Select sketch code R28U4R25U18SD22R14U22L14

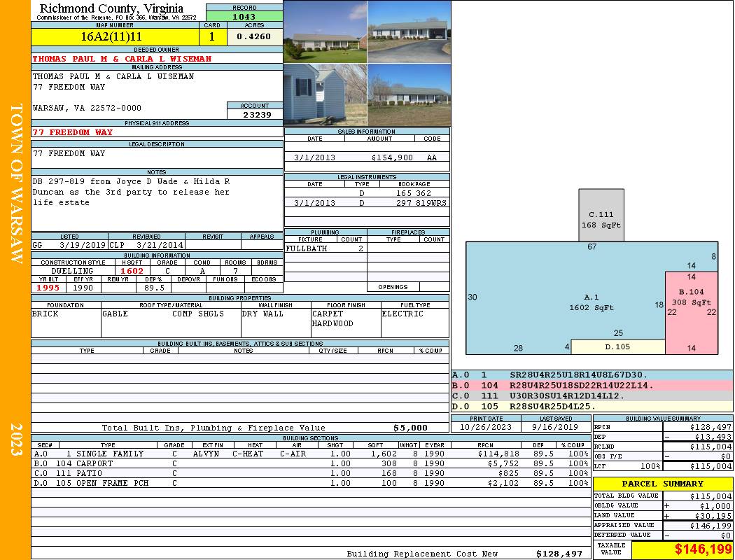581,385
